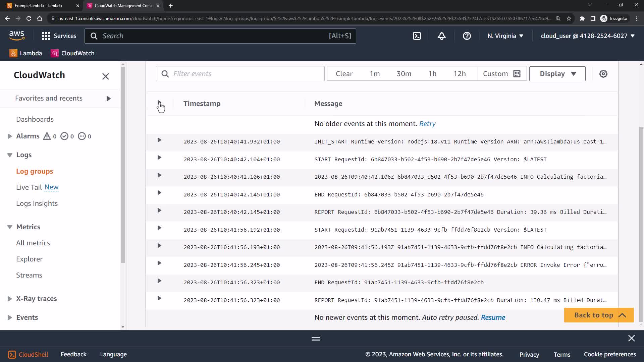This screenshot has height=362, width=644.
Task: Expand all rows using header arrow
Action: click(x=159, y=103)
